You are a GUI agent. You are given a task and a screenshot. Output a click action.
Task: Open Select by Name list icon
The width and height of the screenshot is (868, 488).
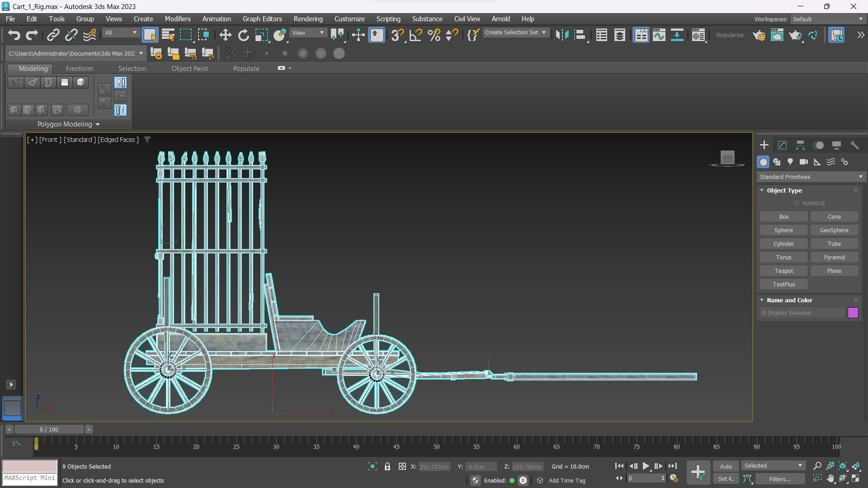pyautogui.click(x=168, y=35)
